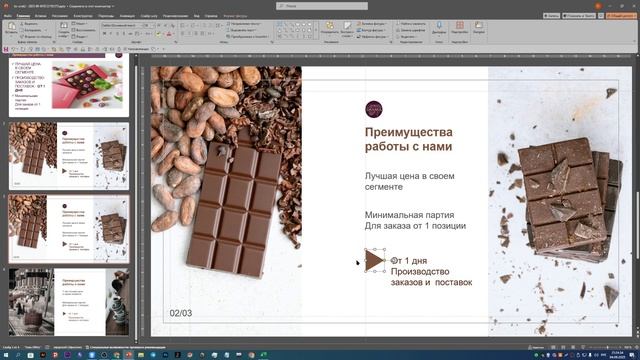Open Контур фигуры (Shape Outline) dropdown

coord(371,30)
